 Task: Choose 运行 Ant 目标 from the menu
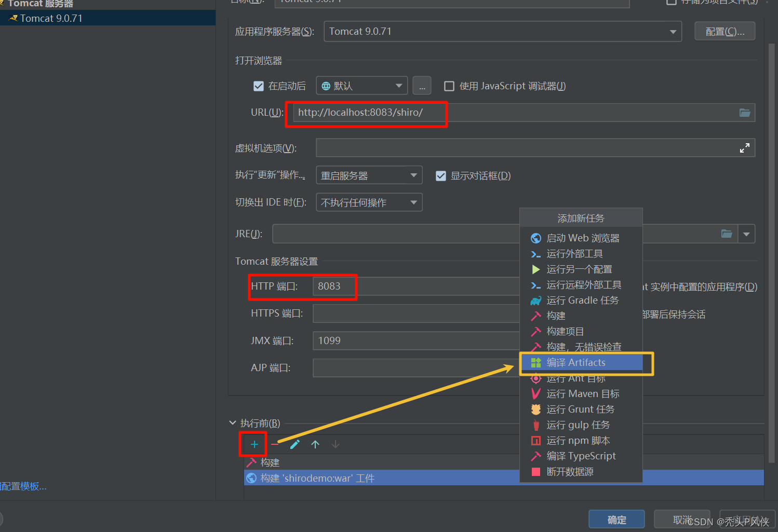point(581,378)
